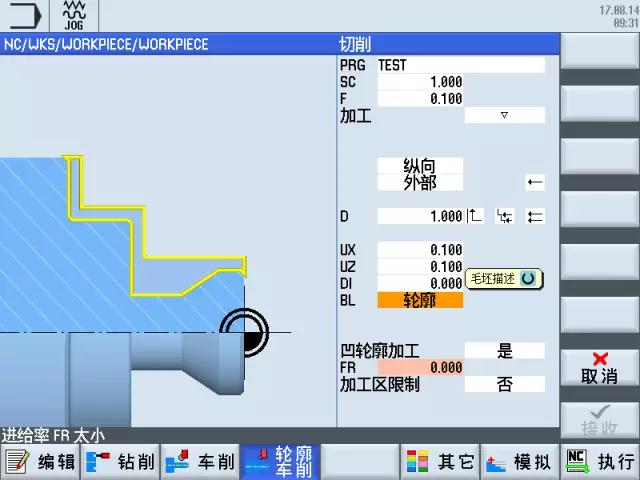Open the 加工 machining type selector
The width and height of the screenshot is (640, 480).
click(505, 116)
